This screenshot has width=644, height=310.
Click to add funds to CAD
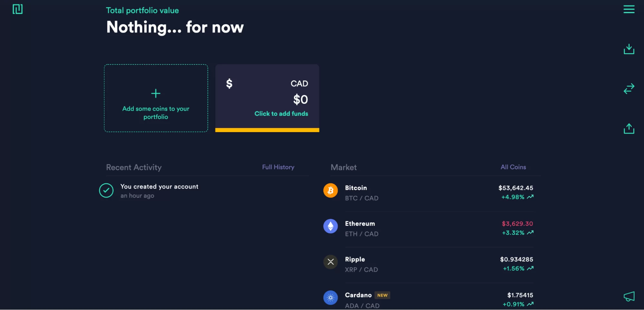pos(281,113)
